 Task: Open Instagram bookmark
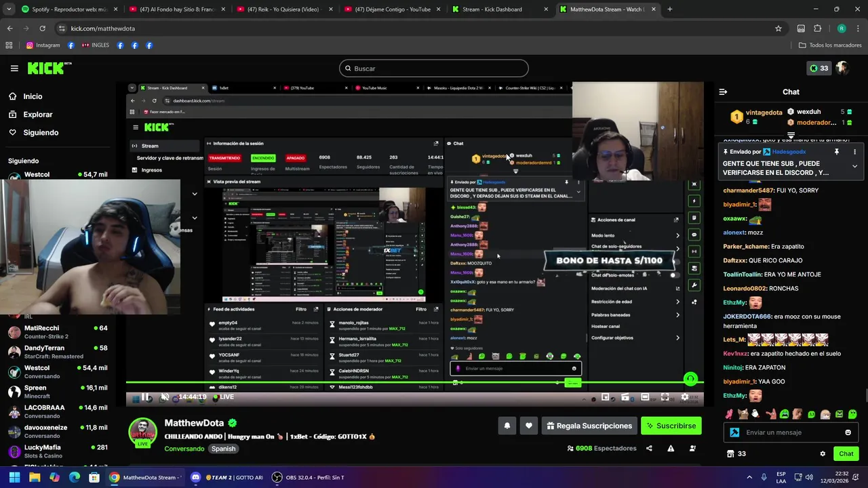pyautogui.click(x=43, y=45)
